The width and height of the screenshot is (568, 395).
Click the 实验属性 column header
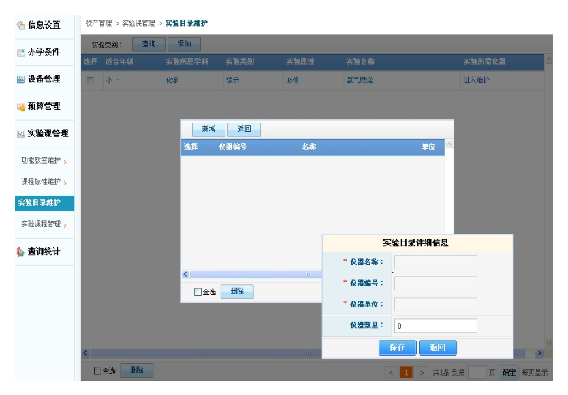[300, 62]
